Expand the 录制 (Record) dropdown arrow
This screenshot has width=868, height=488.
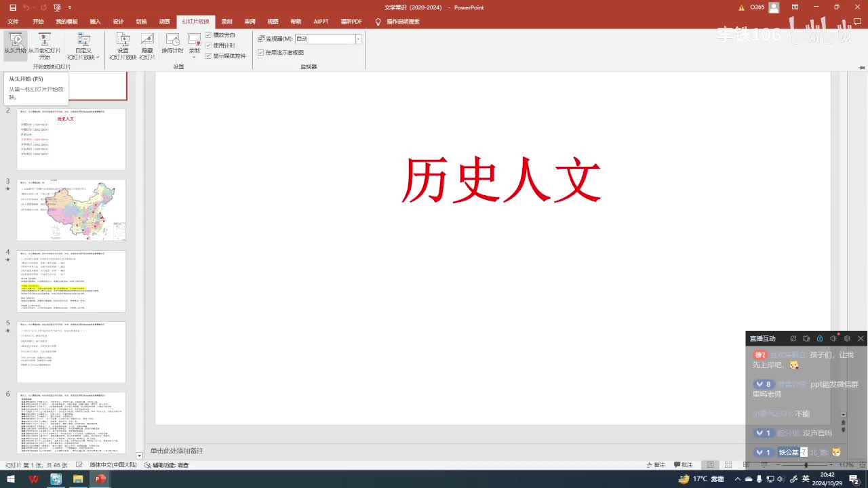[194, 56]
